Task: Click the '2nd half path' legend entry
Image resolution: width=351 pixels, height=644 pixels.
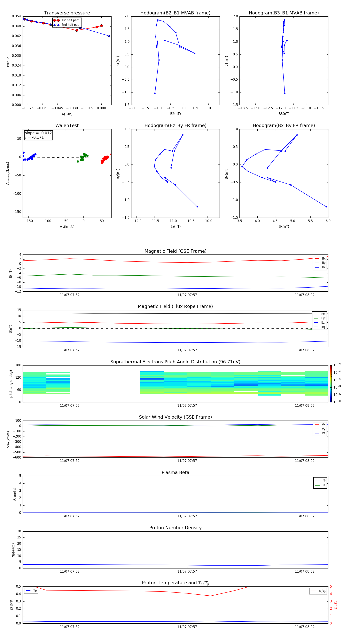Action: [x=67, y=25]
